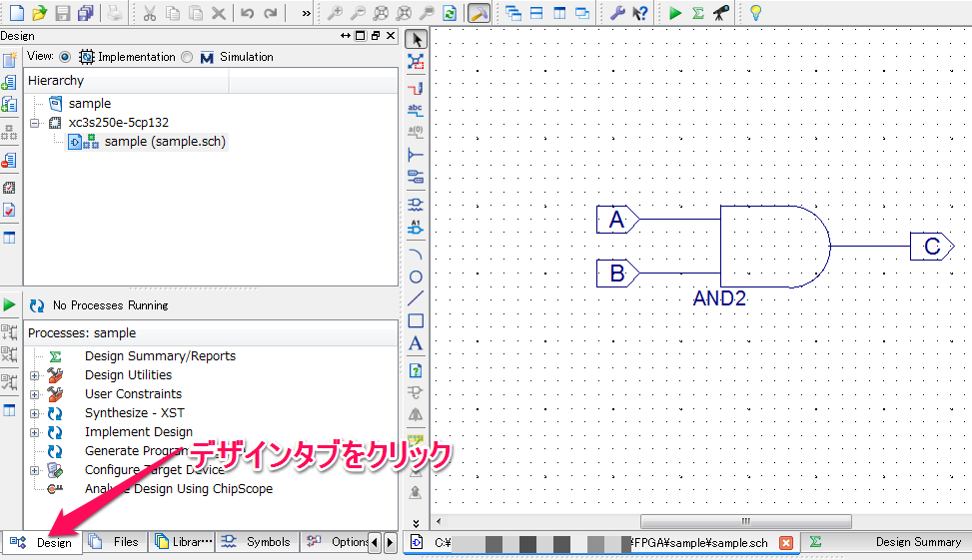Collapse the xc3s250e-5cp132 device node
972x560 pixels.
click(35, 123)
